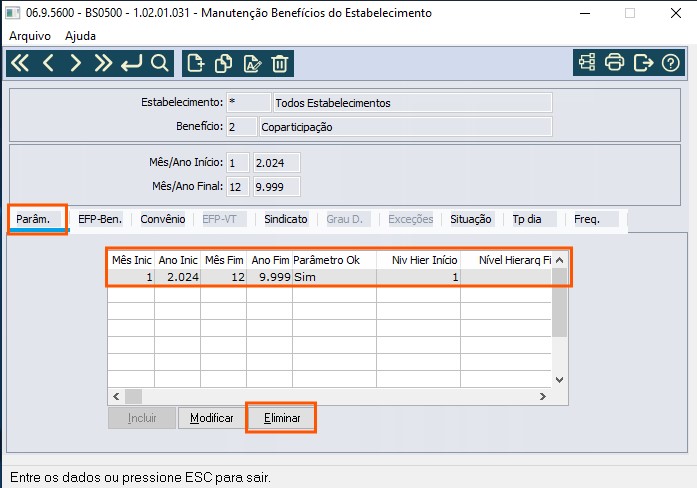Open the search magnifier icon
Viewport: 697px width, 488px height.
point(160,63)
